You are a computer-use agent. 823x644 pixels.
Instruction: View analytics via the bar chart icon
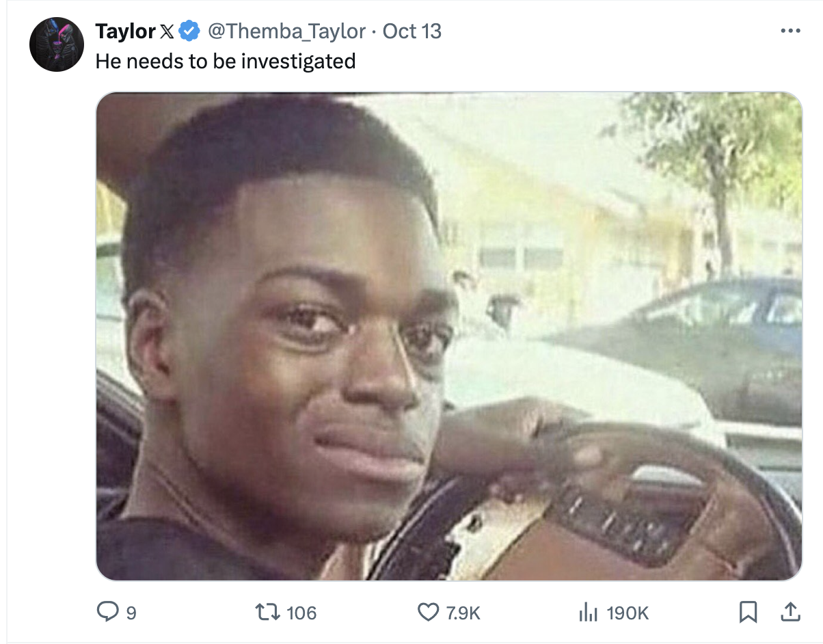tap(588, 612)
